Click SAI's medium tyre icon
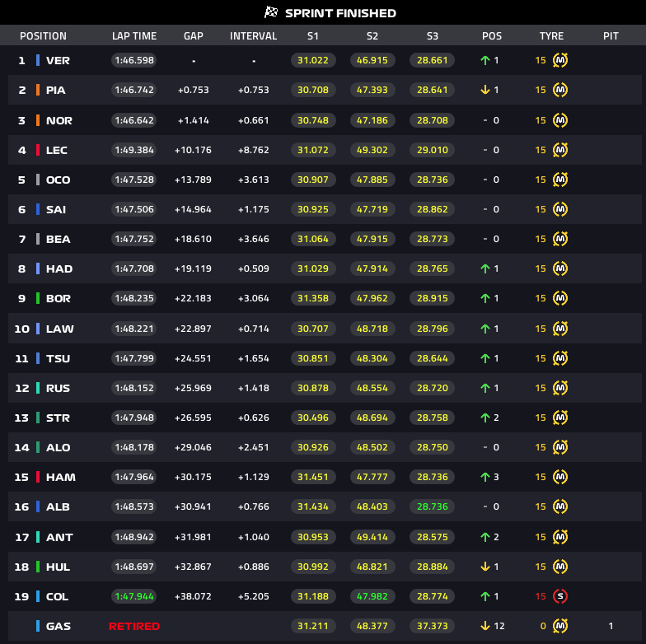Viewport: 646px width, 644px height. coord(560,209)
